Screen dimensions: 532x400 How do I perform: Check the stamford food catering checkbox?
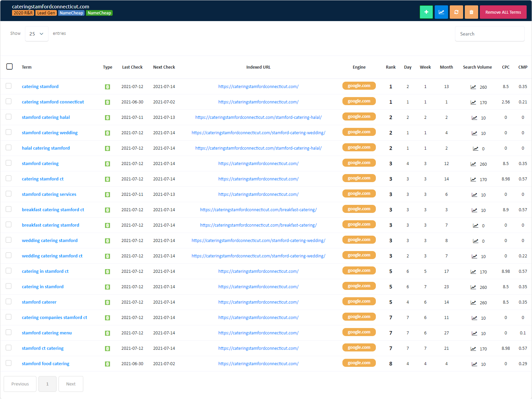pos(9,363)
